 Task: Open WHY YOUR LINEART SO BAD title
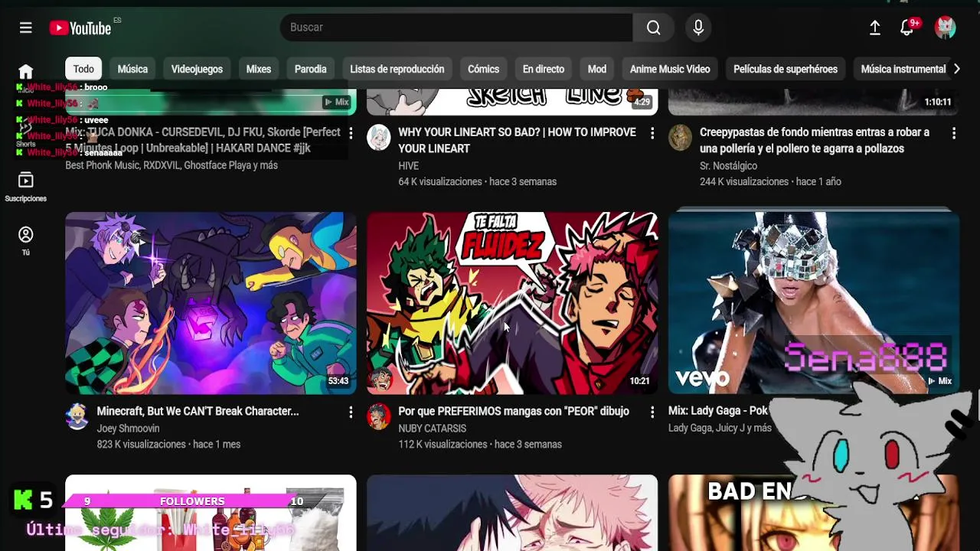pyautogui.click(x=517, y=141)
